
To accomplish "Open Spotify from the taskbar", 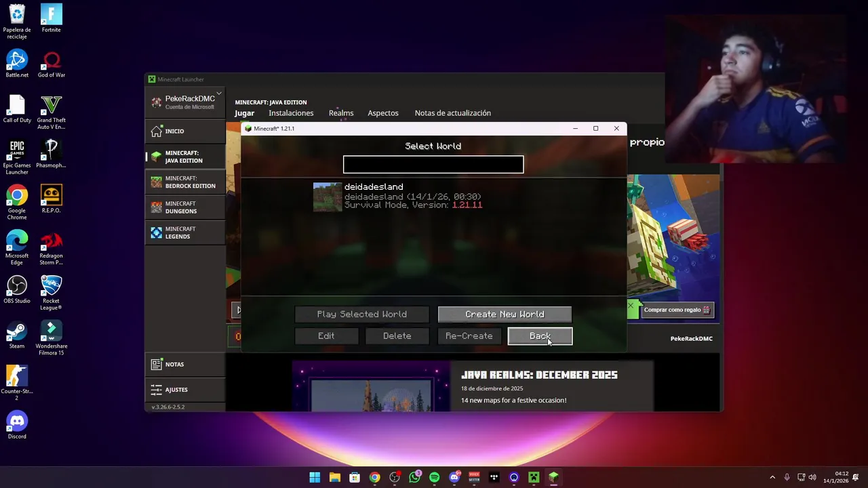I will 434,477.
